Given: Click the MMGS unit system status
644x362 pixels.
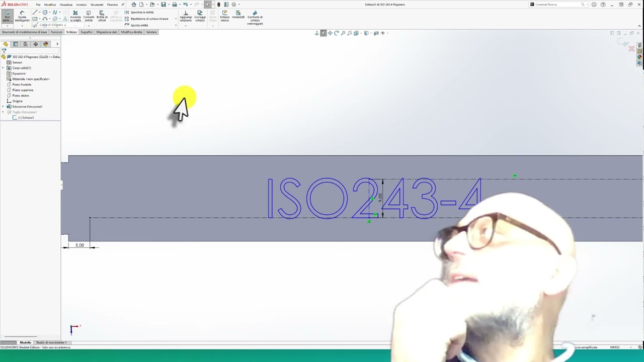Looking at the screenshot, I should [615, 347].
